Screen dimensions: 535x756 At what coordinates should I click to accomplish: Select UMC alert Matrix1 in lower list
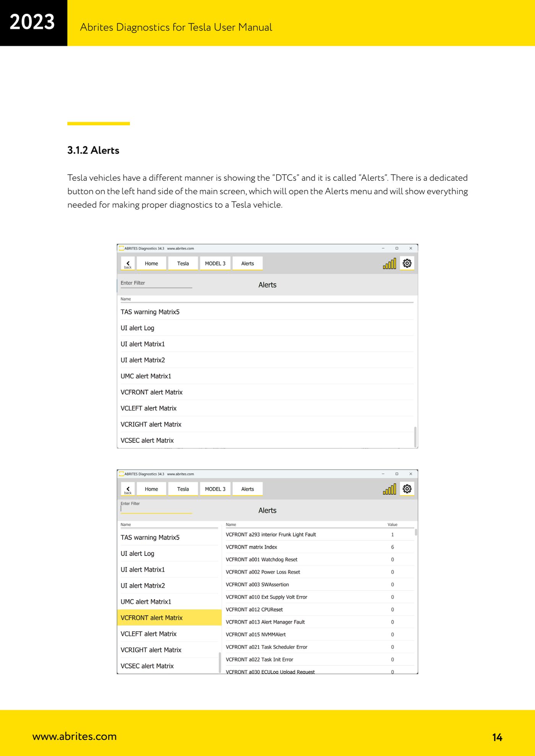(169, 601)
